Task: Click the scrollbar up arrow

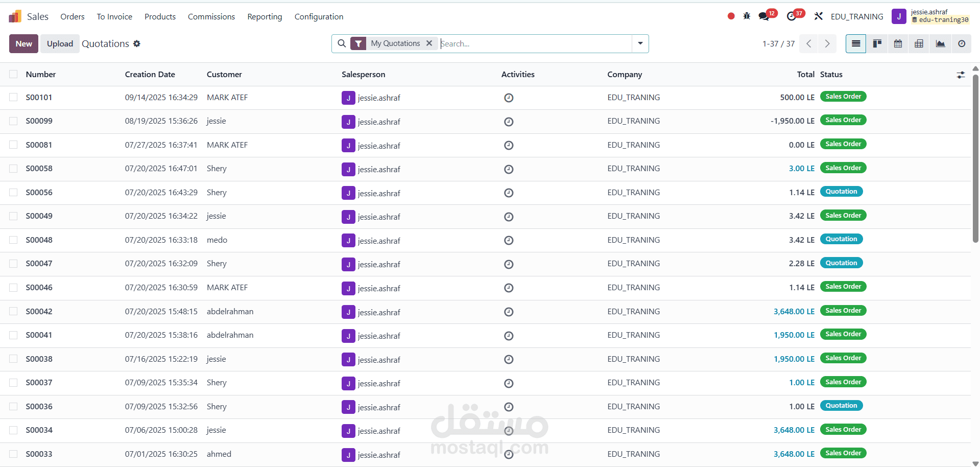Action: click(x=975, y=68)
